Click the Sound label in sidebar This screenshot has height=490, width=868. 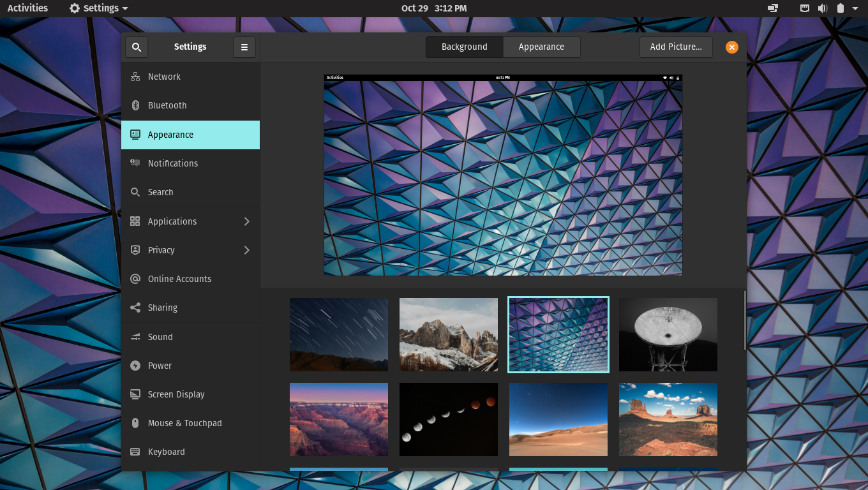[160, 337]
